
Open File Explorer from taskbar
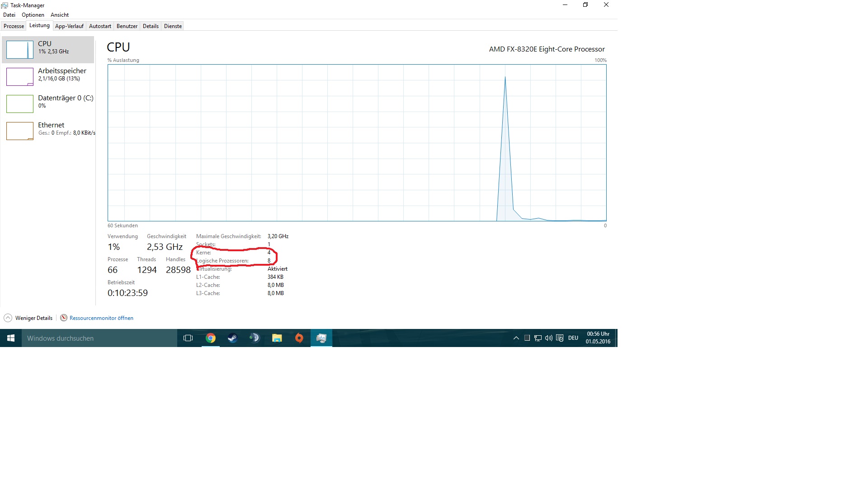pyautogui.click(x=277, y=338)
